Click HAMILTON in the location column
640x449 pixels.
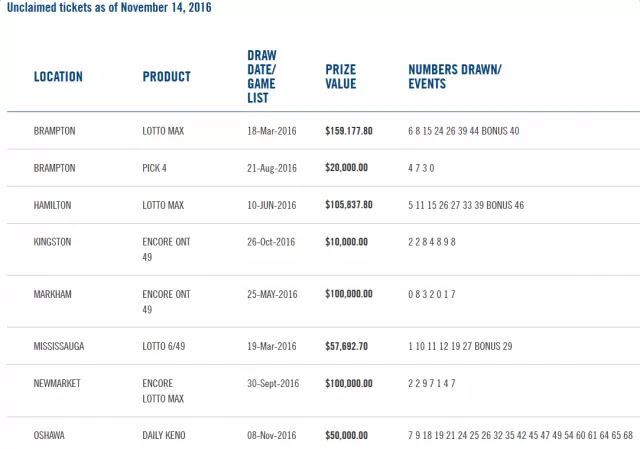(x=52, y=205)
